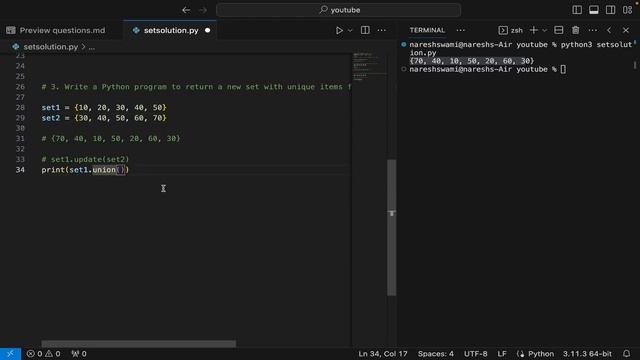Open the youtube command center search box

point(338,10)
